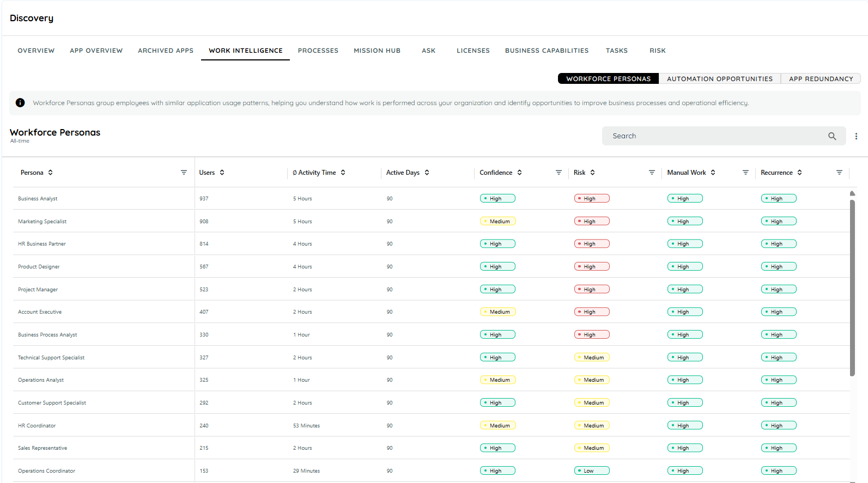Sort by Activity Time arrows

coord(343,173)
